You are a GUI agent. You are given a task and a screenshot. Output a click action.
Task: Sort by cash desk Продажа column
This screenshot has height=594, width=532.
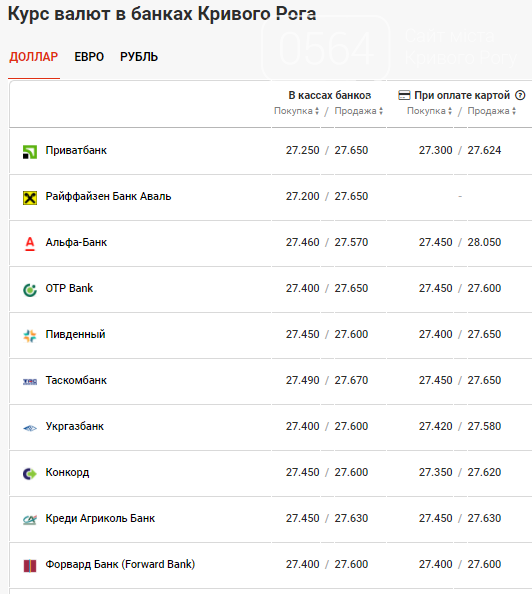click(x=358, y=111)
